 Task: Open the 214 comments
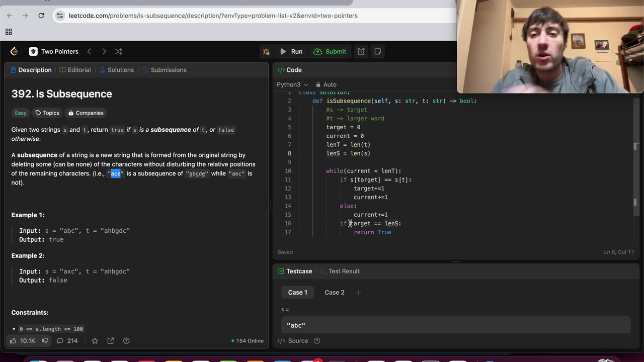[67, 341]
